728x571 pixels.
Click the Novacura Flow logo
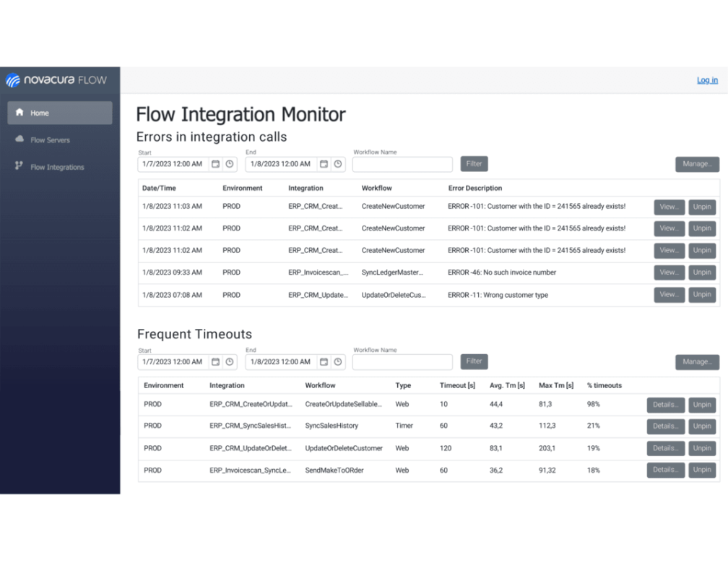(x=56, y=80)
